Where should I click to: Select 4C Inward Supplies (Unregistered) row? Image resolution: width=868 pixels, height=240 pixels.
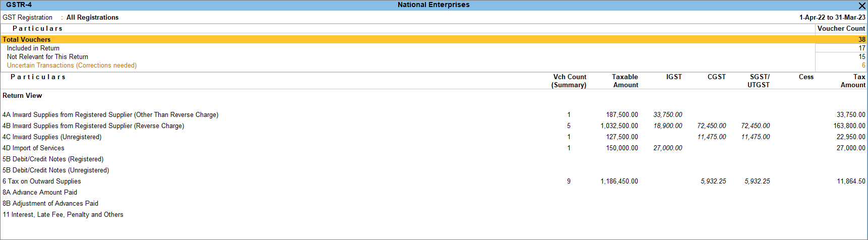(433, 137)
